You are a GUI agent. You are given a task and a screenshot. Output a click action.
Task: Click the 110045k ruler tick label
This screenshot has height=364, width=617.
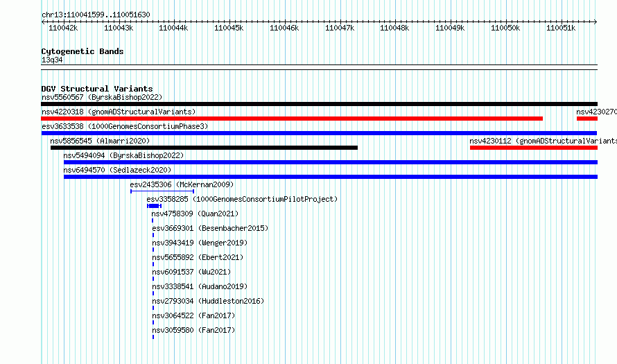(x=229, y=28)
